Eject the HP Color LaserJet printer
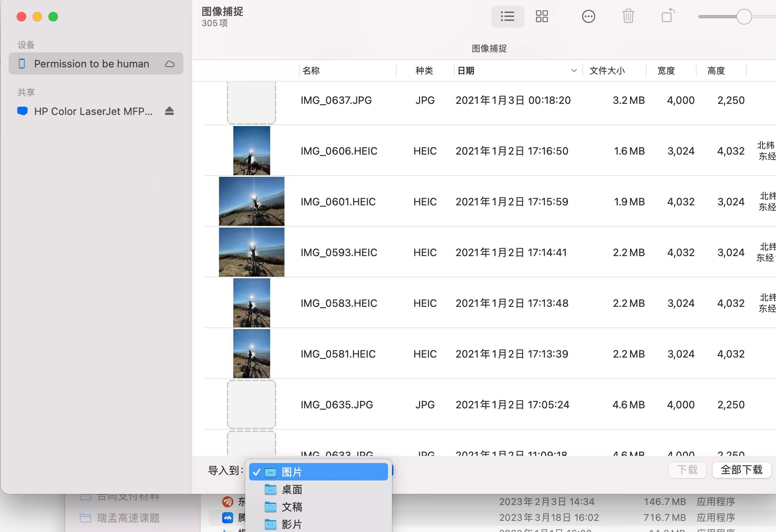 [x=169, y=111]
